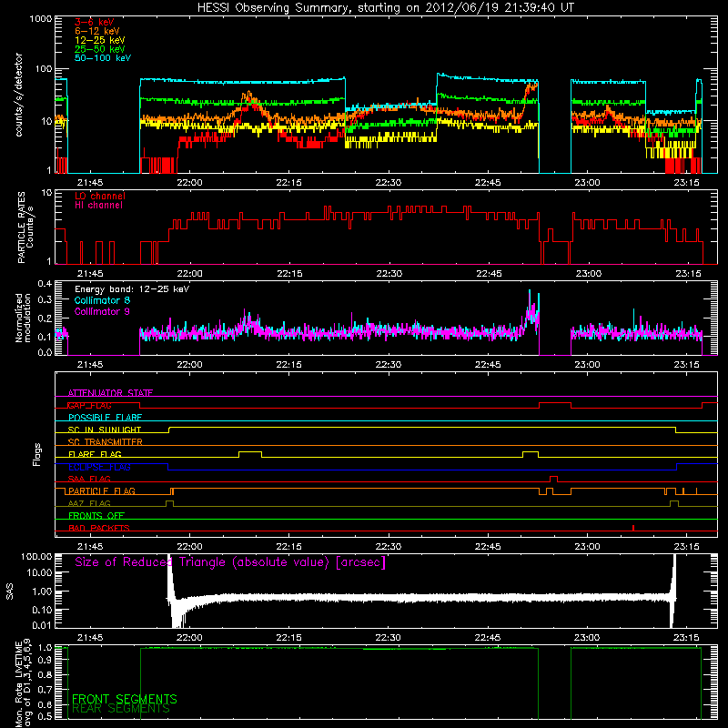Click the 22:30 time label under Flags panel
Screen dimensions: 728x728
(389, 547)
